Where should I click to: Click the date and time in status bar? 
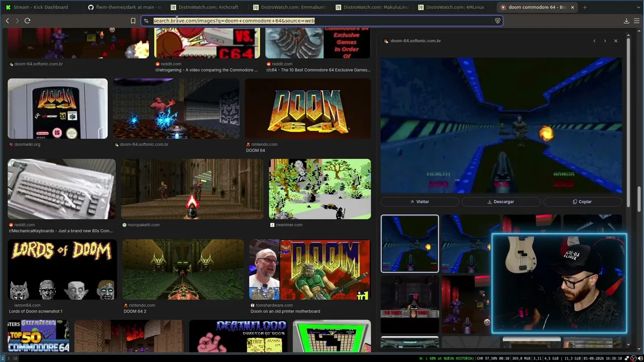pyautogui.click(x=603, y=358)
